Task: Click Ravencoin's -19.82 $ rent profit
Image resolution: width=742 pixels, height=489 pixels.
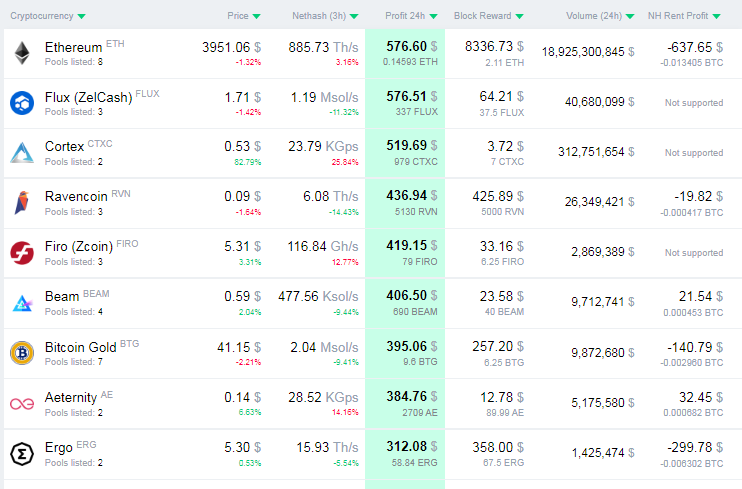Action: (698, 196)
